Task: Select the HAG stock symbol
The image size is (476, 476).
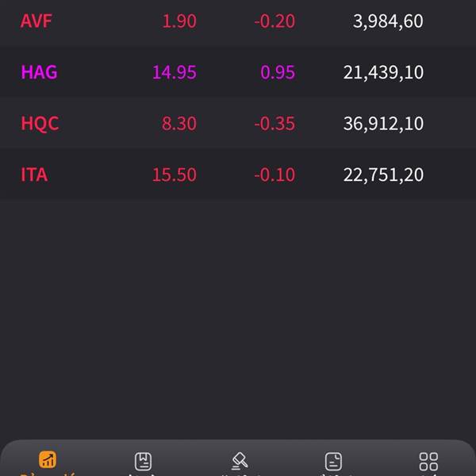Action: click(39, 72)
